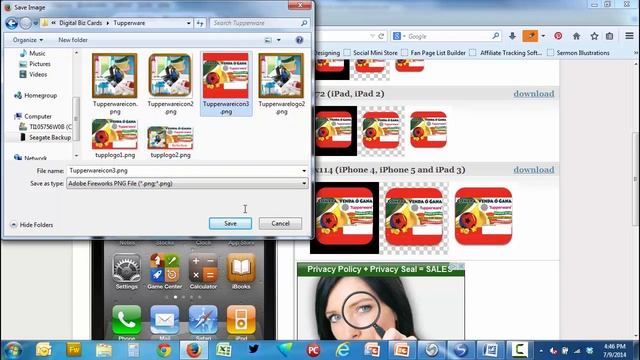Open Excel from the taskbar
This screenshot has height=360, width=640.
224,350
